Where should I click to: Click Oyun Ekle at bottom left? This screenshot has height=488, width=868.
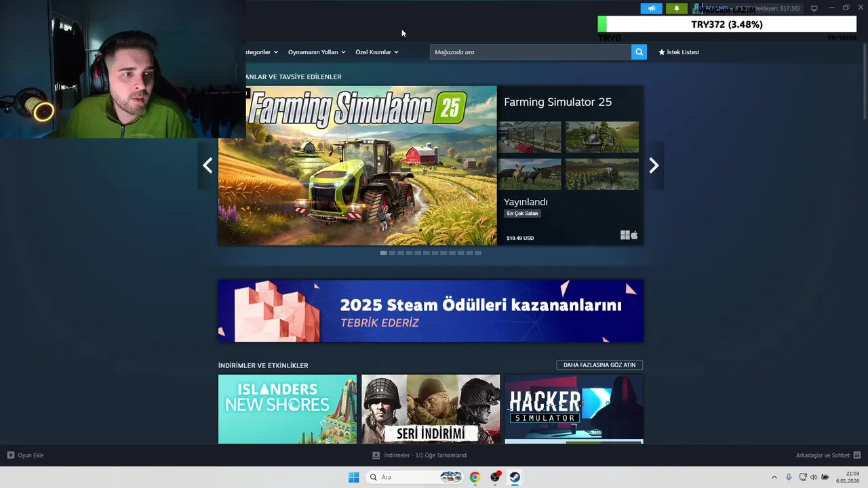click(x=31, y=455)
